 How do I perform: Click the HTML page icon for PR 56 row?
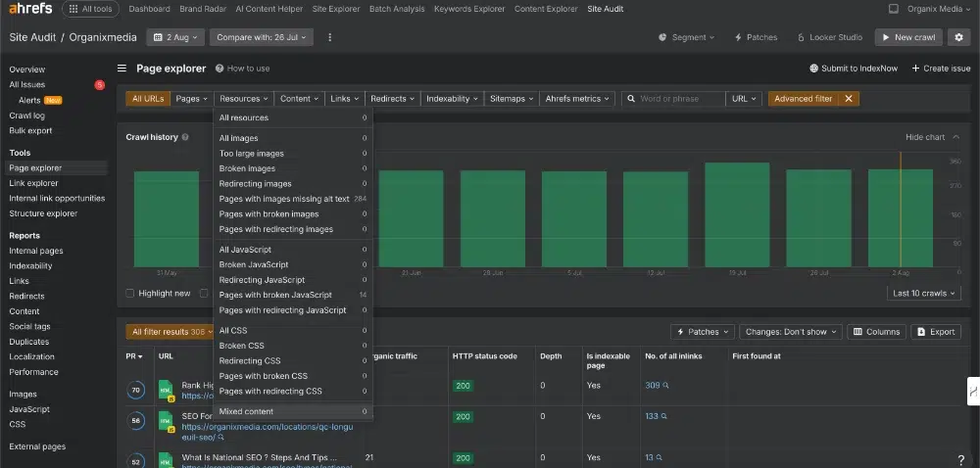tap(166, 421)
